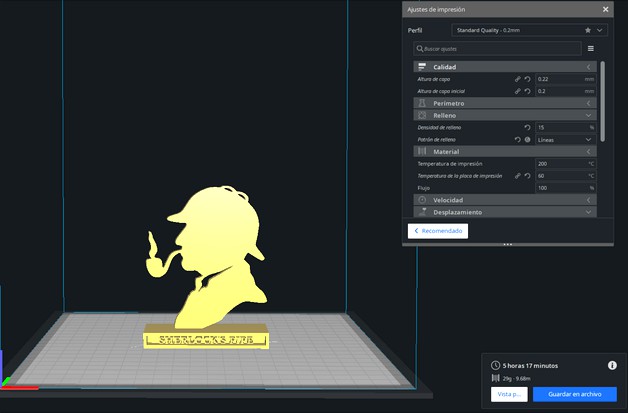Close the Ajustes de impresión panel
This screenshot has height=413, width=628.
tap(606, 9)
